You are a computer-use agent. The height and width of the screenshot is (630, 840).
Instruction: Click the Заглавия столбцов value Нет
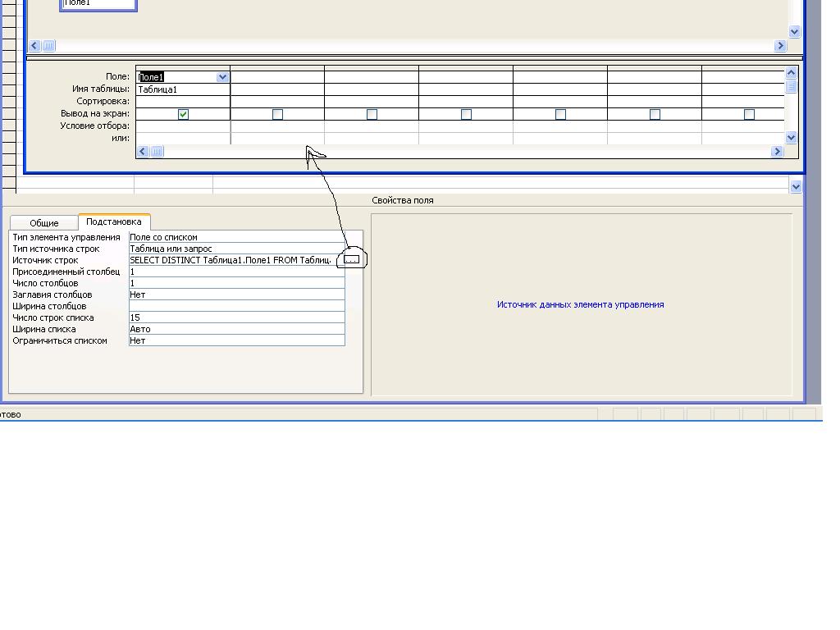pos(237,294)
